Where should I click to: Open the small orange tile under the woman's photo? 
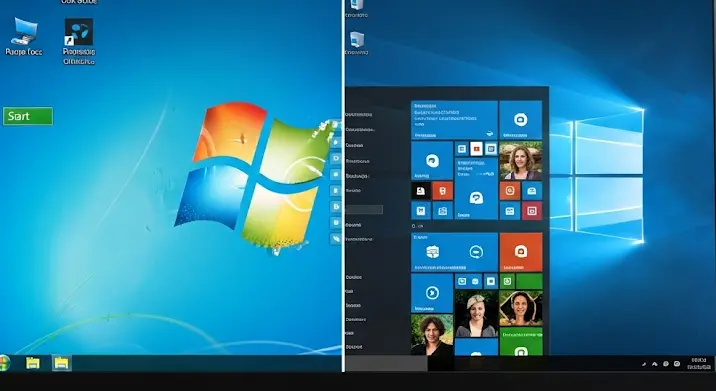point(510,190)
